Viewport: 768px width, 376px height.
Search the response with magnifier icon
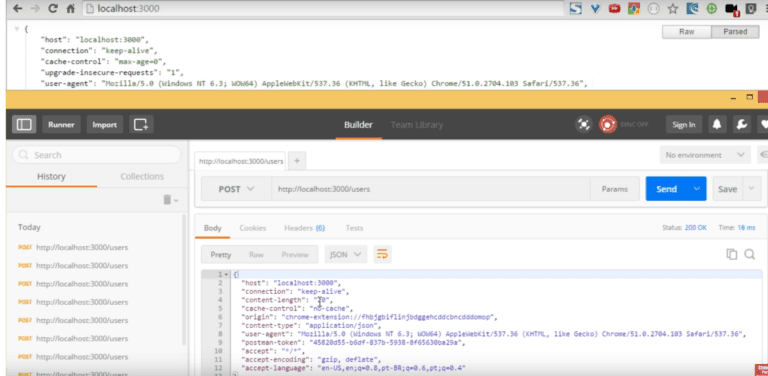(x=749, y=254)
